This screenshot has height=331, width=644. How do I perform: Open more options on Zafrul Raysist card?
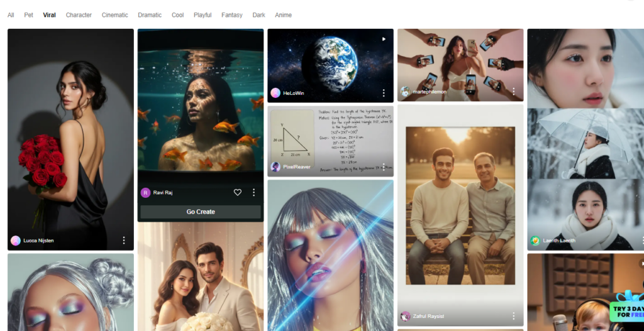click(x=514, y=316)
